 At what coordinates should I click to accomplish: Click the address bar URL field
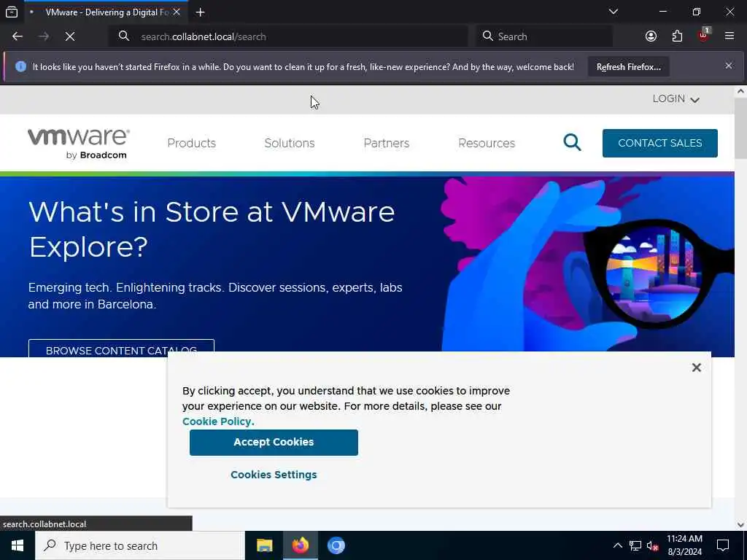[x=289, y=36]
